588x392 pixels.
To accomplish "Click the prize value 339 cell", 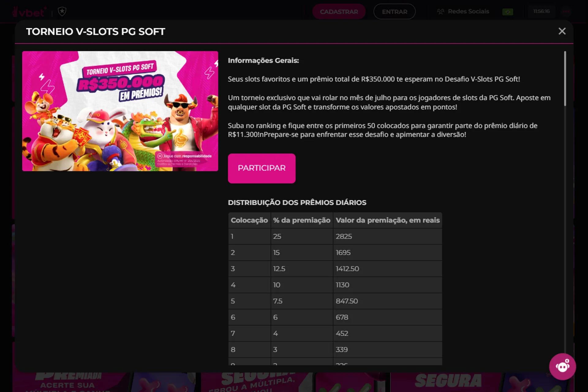I will pyautogui.click(x=388, y=350).
